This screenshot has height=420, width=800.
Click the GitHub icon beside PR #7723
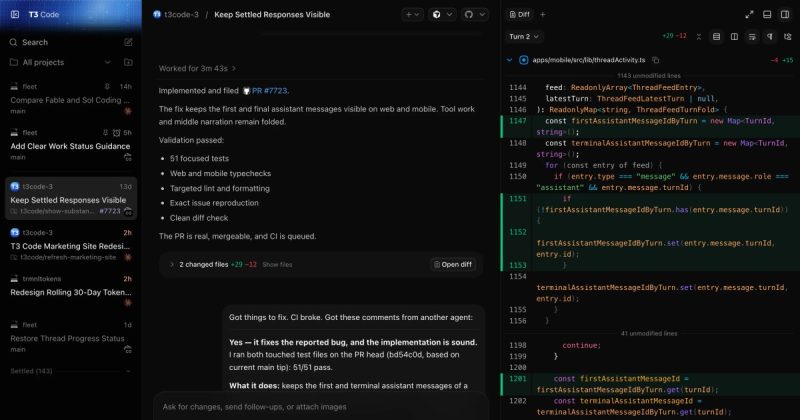(x=246, y=91)
